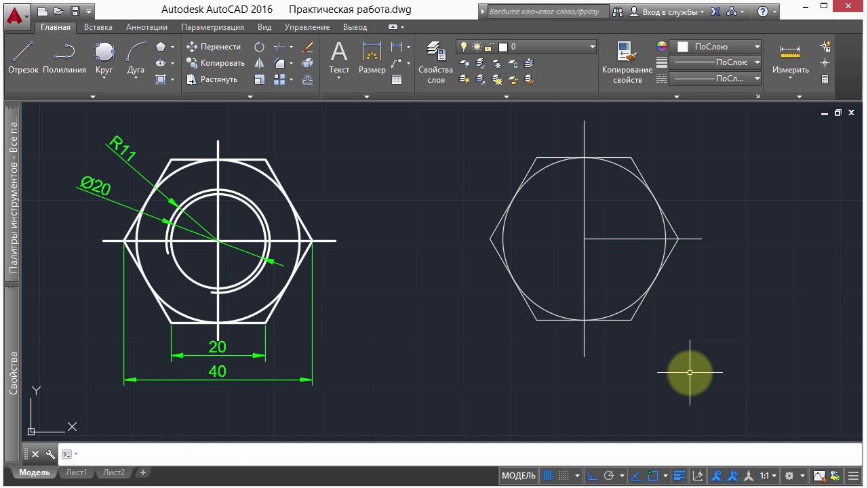Expand the ПоСлою color dropdown
Screen dimensions: 868x488
coord(715,47)
